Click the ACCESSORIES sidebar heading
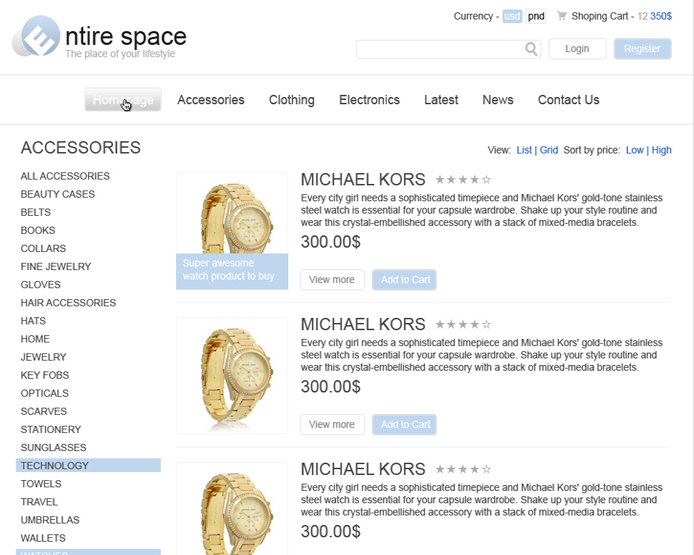The width and height of the screenshot is (694, 555). (81, 148)
